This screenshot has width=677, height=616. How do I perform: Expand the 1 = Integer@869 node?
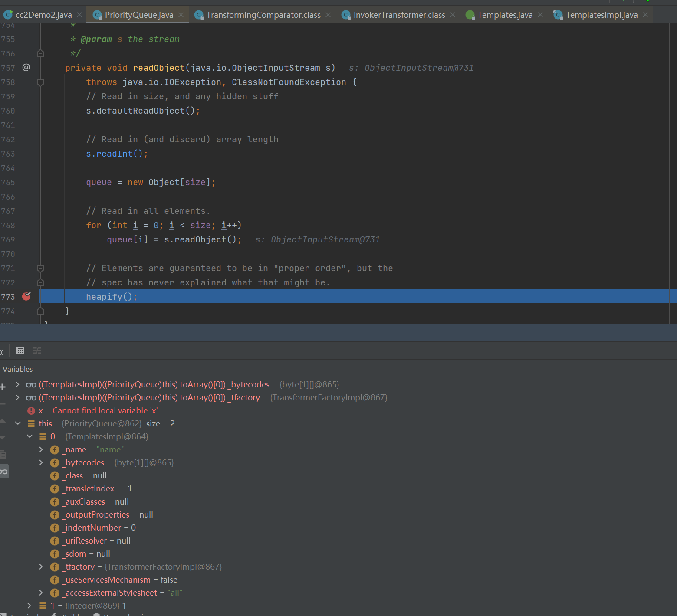point(30,605)
